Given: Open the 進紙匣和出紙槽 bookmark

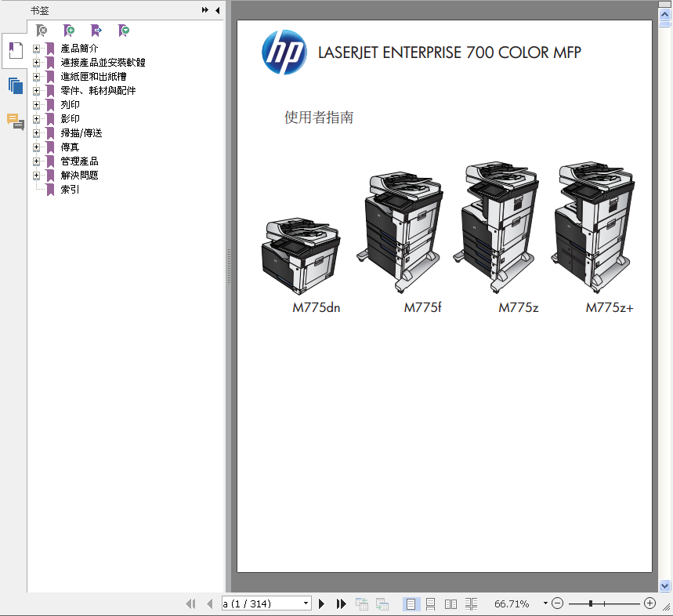Looking at the screenshot, I should tap(93, 77).
